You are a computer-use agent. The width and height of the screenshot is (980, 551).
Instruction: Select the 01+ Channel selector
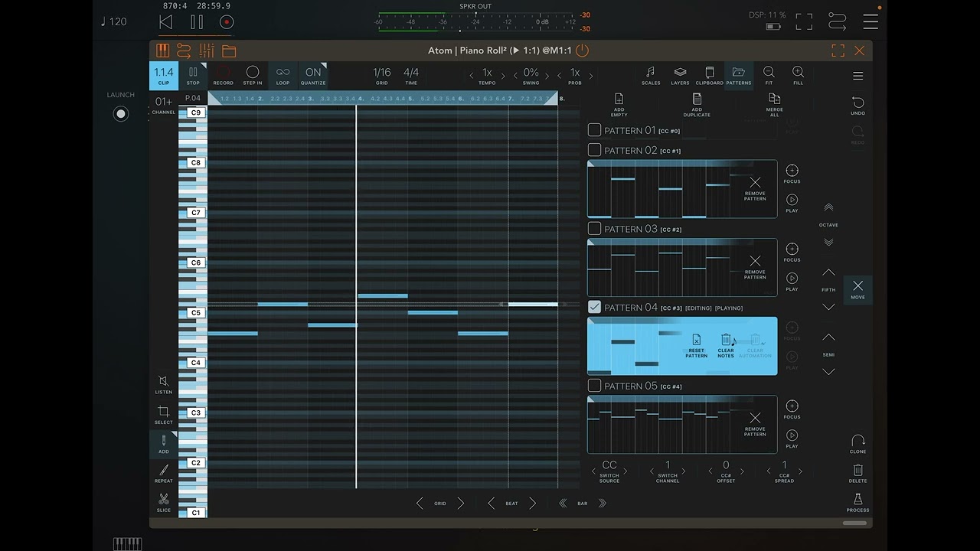[164, 106]
